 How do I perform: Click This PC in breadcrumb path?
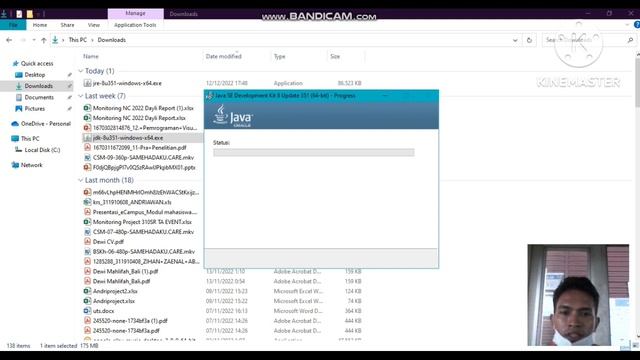pyautogui.click(x=78, y=40)
